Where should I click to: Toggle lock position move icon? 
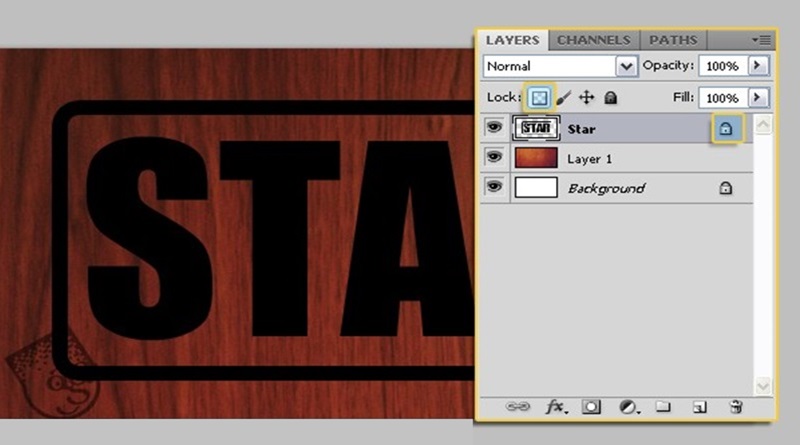tap(587, 97)
